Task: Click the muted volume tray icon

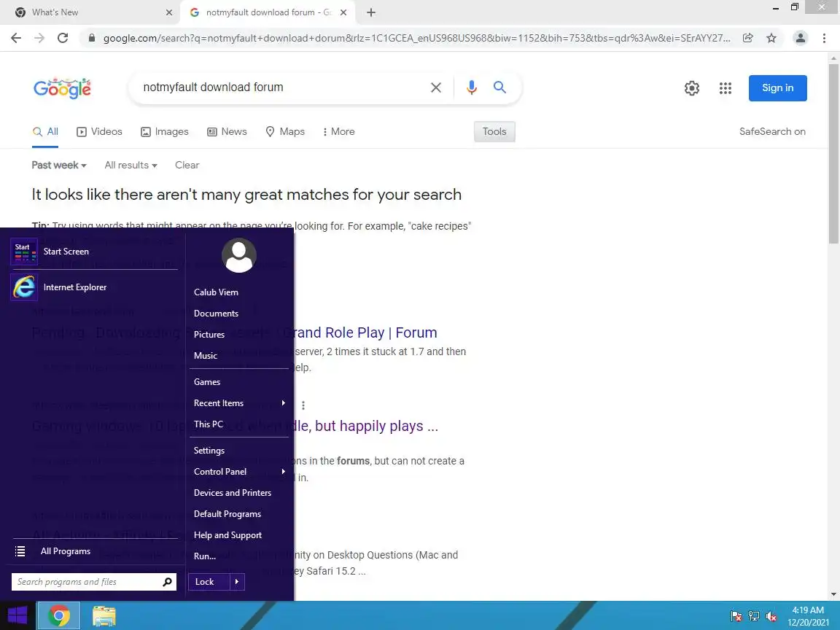Action: 771,616
